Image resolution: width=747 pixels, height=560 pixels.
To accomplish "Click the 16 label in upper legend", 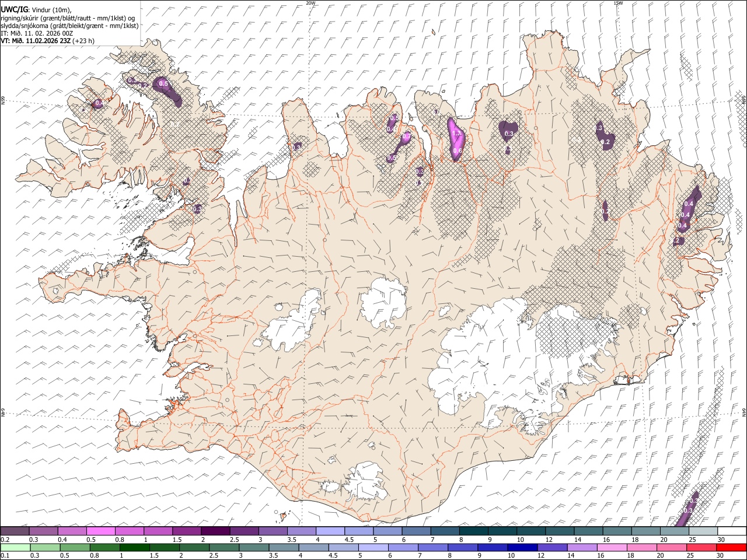I will point(607,540).
